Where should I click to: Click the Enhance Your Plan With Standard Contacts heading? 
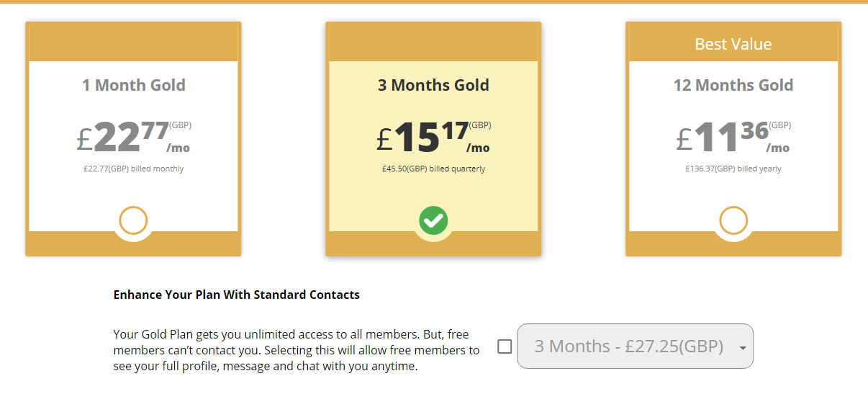237,295
